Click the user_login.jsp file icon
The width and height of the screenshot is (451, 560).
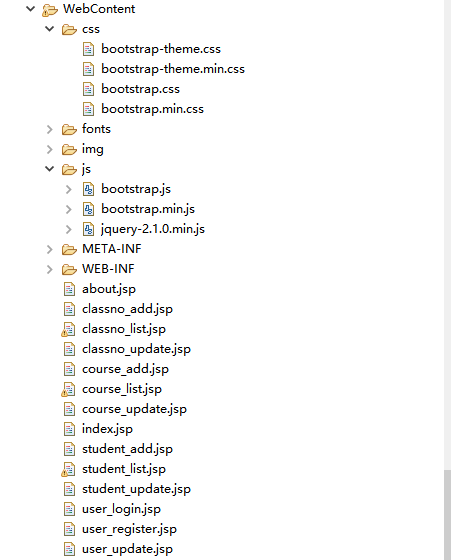(69, 509)
